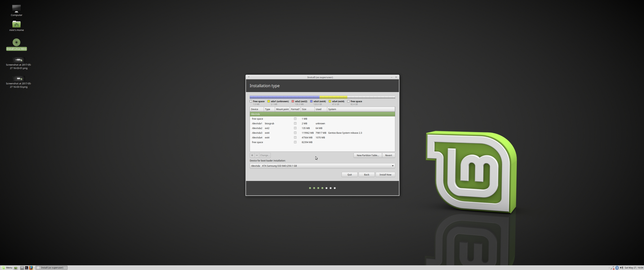
Task: Select screenshot 16-03-01.png thumbnail on desktop
Action: (x=19, y=60)
